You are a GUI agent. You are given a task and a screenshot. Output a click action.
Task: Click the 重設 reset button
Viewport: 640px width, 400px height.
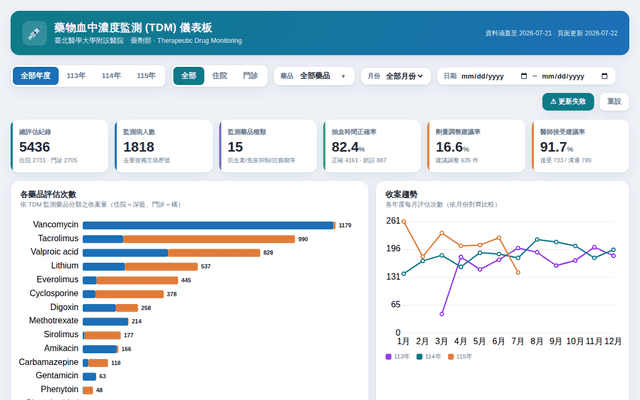tap(614, 102)
